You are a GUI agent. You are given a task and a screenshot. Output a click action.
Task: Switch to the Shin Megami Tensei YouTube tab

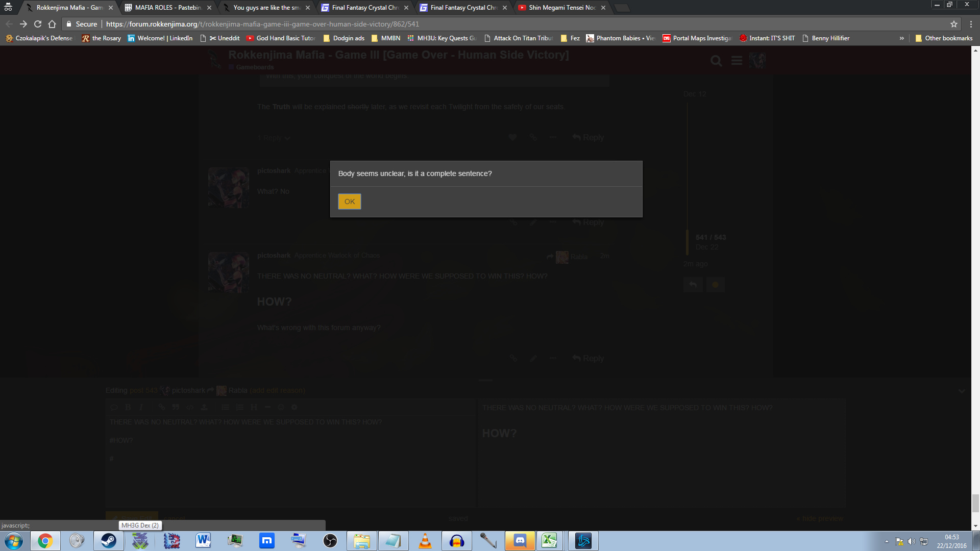coord(561,8)
